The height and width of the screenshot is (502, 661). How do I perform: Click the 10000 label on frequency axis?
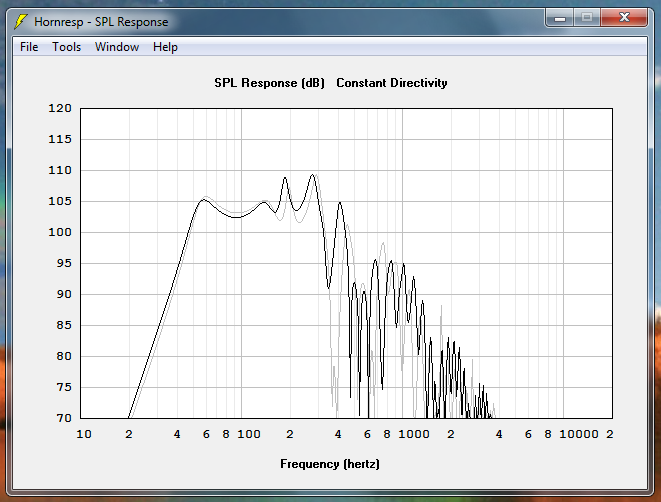(578, 434)
